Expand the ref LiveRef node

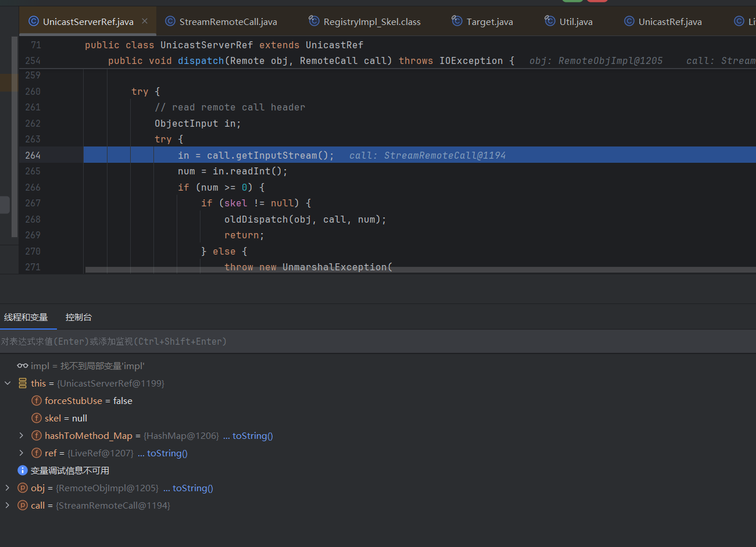coord(22,453)
